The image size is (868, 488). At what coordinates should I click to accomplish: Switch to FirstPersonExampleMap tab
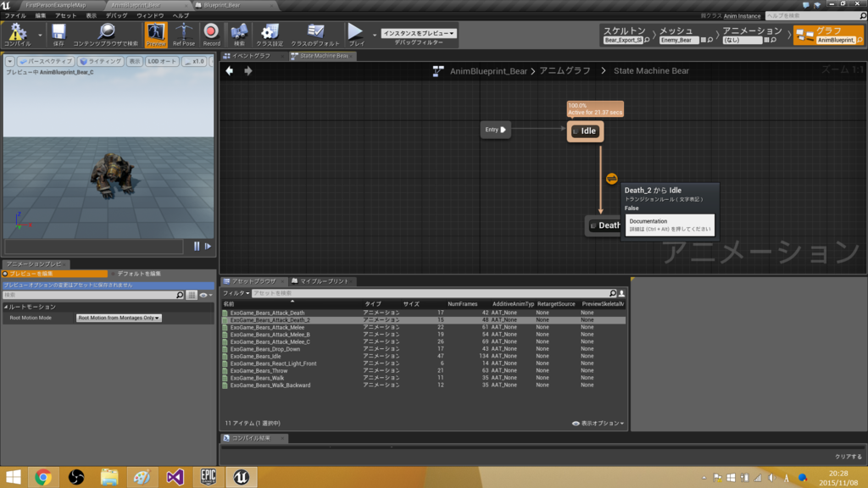pos(55,5)
